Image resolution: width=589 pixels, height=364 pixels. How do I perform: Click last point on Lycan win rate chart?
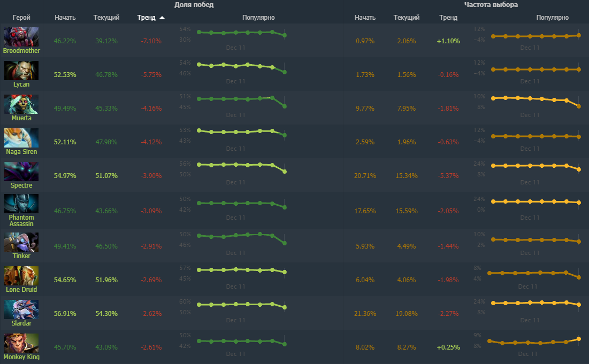[285, 72]
